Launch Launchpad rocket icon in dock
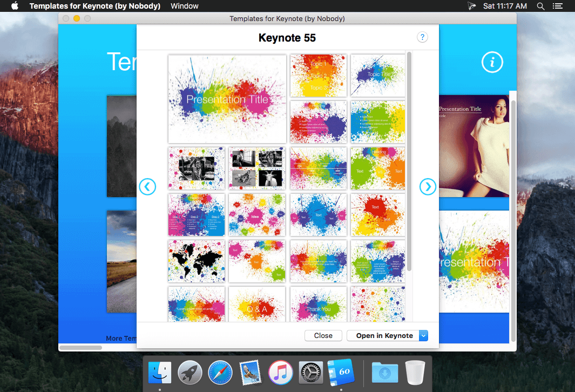575x392 pixels. pos(190,373)
